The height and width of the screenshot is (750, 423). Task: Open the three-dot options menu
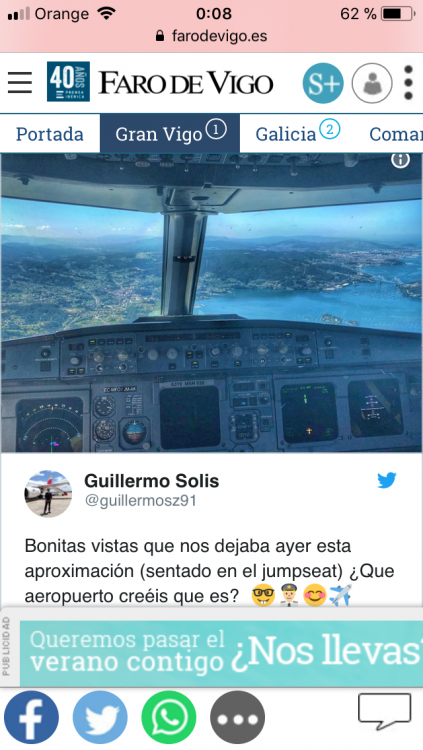408,83
